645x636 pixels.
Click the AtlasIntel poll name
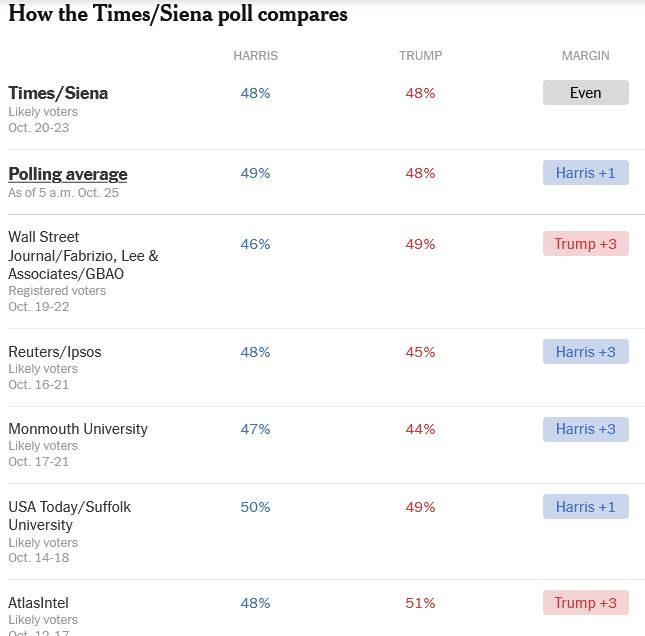tap(39, 603)
